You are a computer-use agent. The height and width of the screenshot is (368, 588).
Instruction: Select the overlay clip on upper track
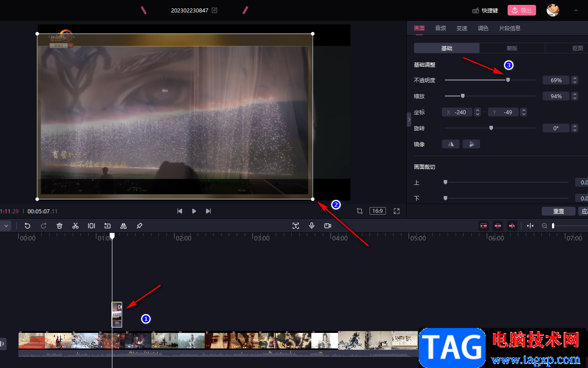point(117,315)
